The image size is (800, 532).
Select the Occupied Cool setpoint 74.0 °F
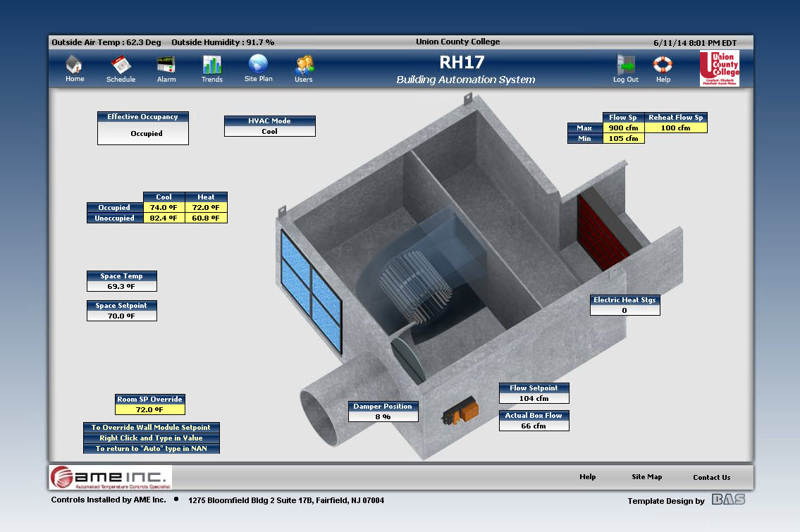164,208
